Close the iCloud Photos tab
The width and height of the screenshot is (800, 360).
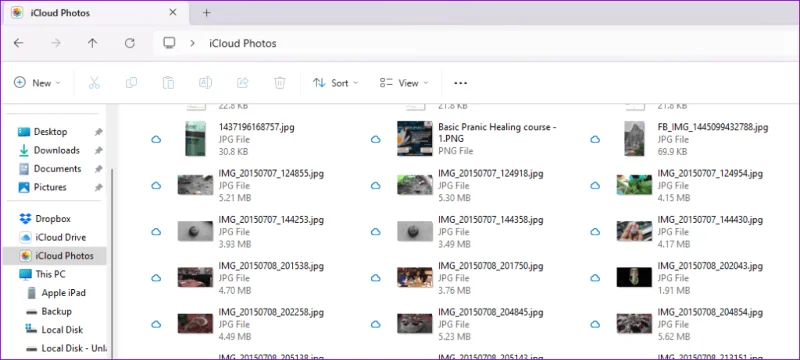point(173,13)
